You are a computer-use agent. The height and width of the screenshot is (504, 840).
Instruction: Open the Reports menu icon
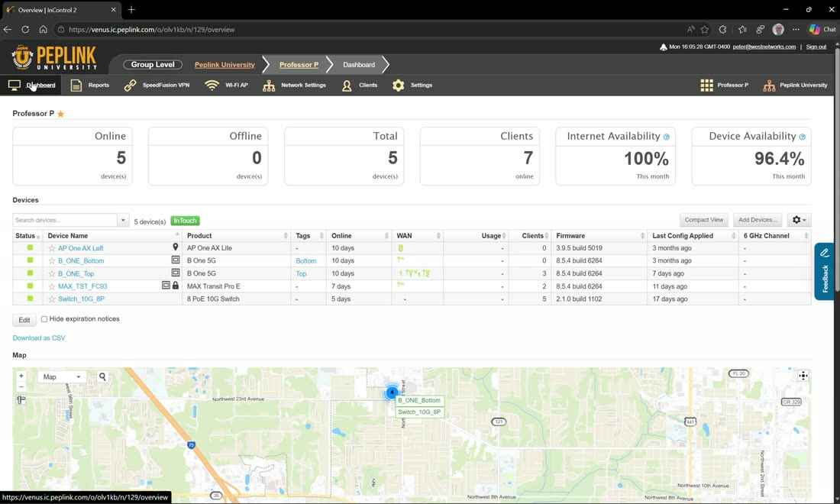tap(76, 86)
